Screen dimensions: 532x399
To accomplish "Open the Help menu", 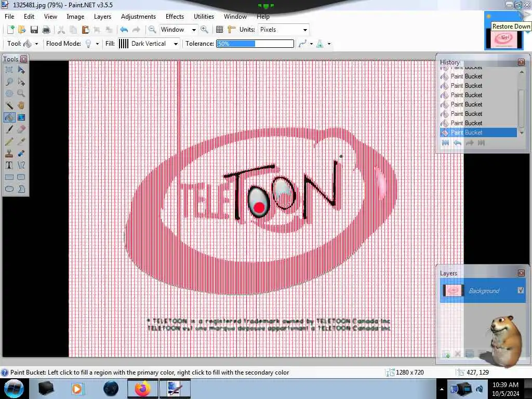I will [x=263, y=16].
